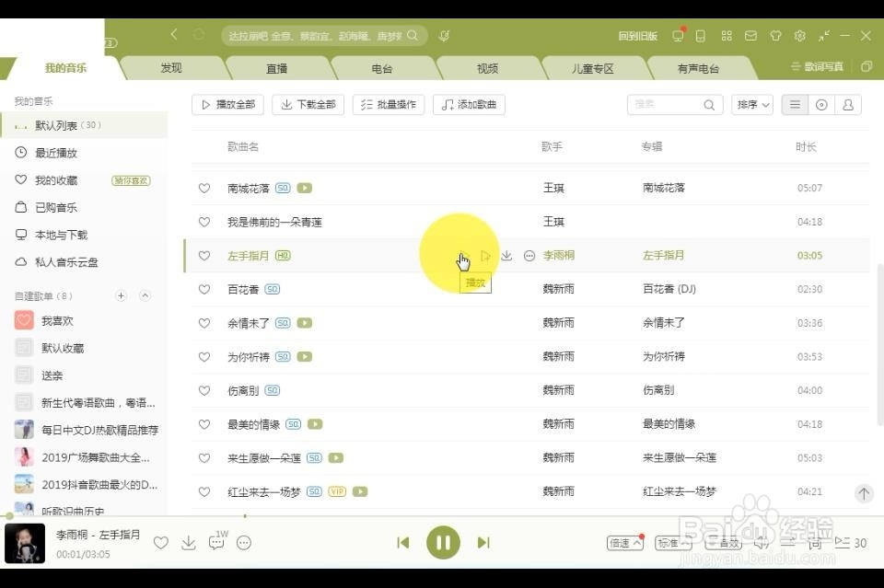Open the mobile phone transfer icon
Screen dimensions: 884x588
coord(700,36)
